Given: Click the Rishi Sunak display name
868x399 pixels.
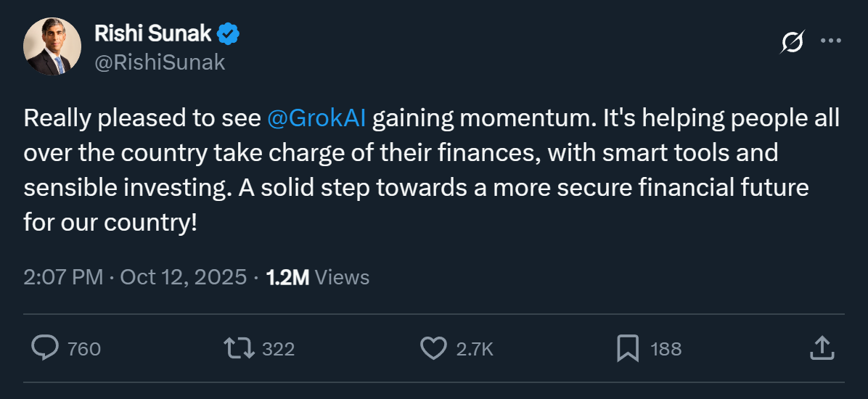Looking at the screenshot, I should [153, 33].
